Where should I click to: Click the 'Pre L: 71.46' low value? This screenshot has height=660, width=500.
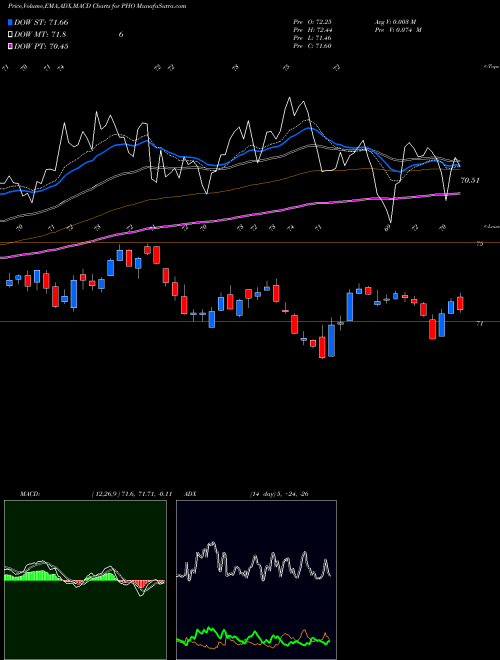[x=312, y=38]
